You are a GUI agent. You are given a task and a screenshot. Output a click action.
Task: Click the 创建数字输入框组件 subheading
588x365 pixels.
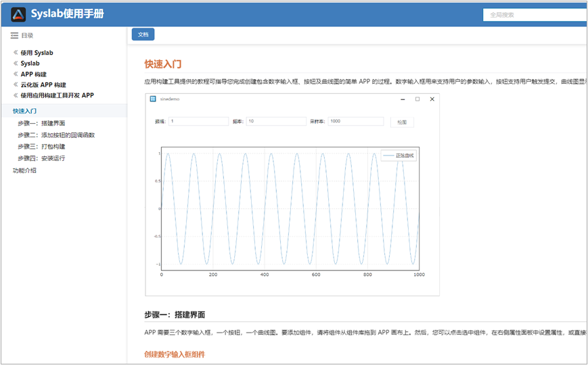(x=175, y=354)
